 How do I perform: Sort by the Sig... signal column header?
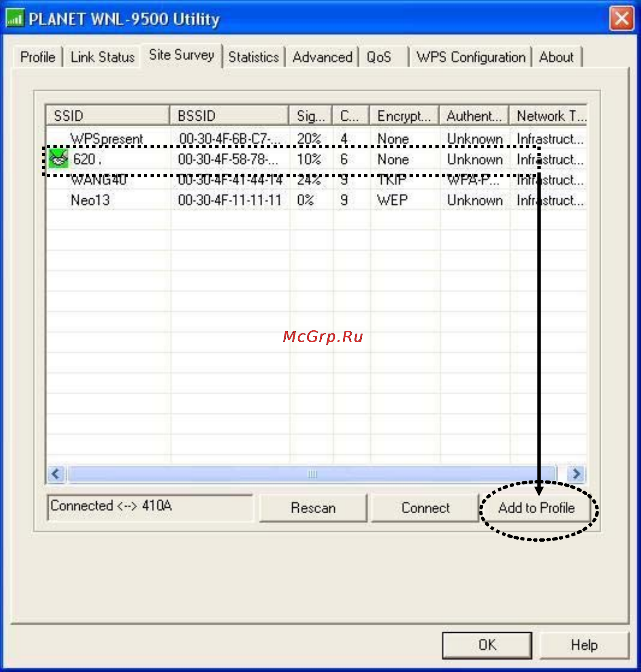click(x=311, y=116)
